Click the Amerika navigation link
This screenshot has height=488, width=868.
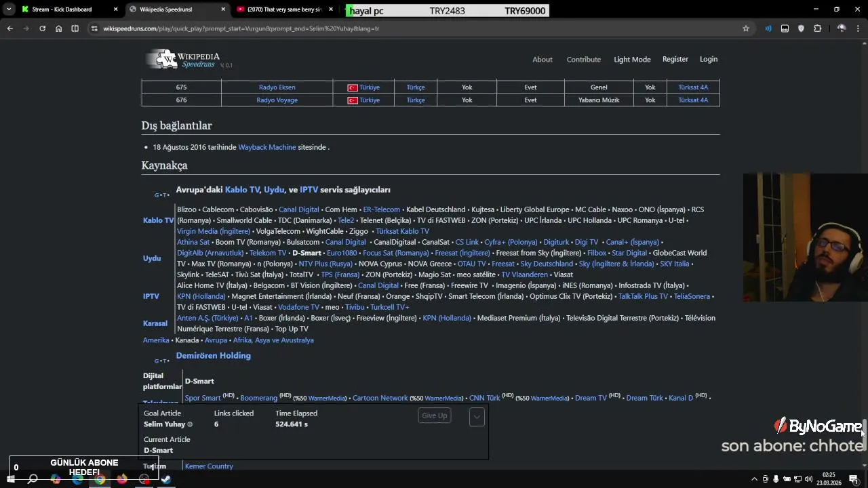(156, 340)
